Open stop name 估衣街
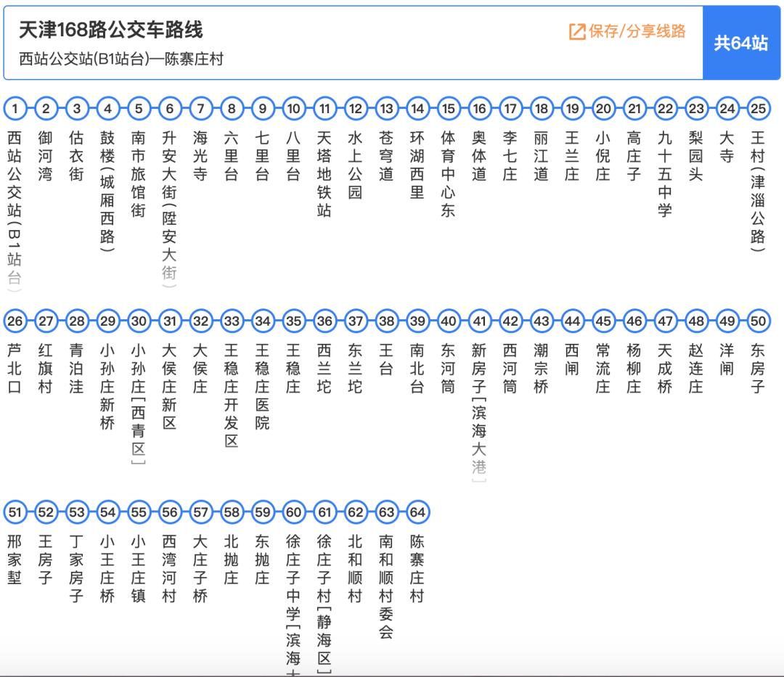This screenshot has width=784, height=677. pos(77,156)
